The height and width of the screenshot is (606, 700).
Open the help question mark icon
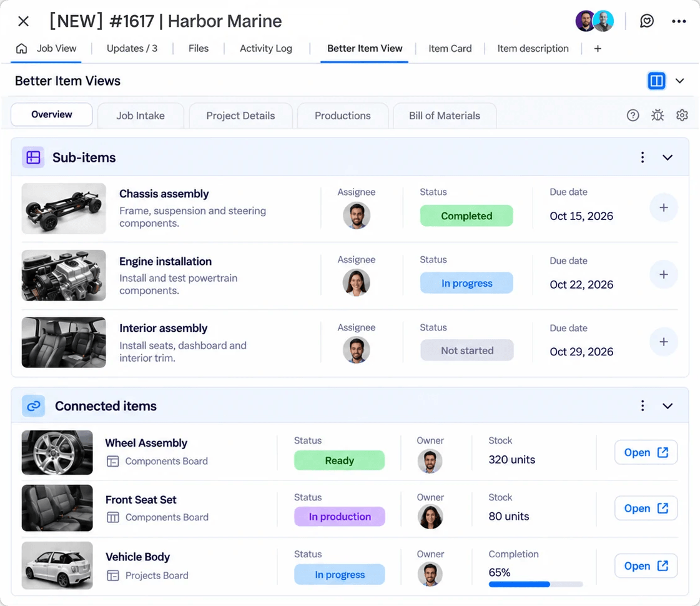pyautogui.click(x=633, y=115)
